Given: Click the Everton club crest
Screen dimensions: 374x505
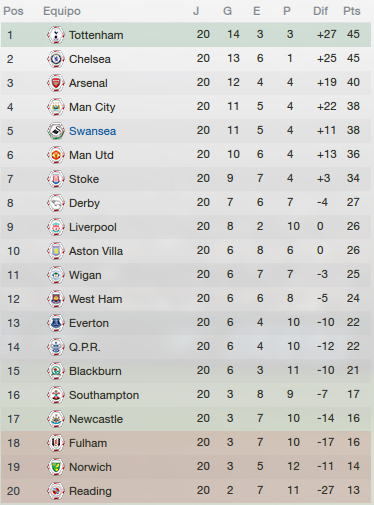Looking at the screenshot, I should coord(56,323).
